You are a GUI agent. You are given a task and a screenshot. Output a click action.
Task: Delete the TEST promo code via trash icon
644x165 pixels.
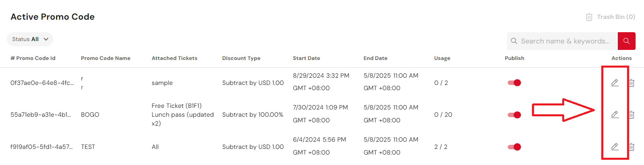[632, 147]
